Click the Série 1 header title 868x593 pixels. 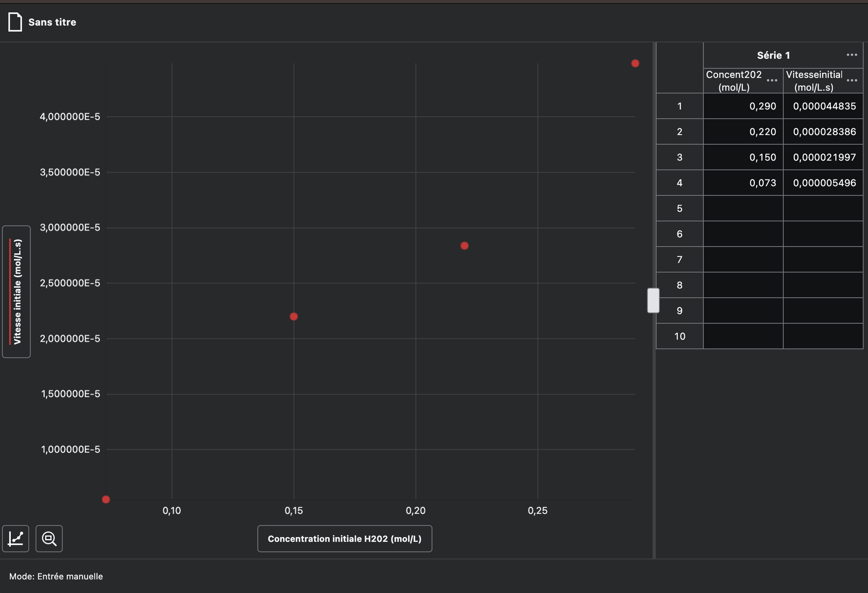point(773,55)
